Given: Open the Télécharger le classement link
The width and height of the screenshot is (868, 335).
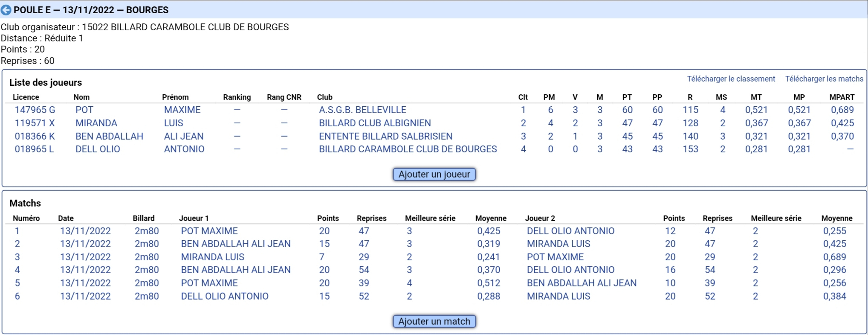Looking at the screenshot, I should click(731, 79).
